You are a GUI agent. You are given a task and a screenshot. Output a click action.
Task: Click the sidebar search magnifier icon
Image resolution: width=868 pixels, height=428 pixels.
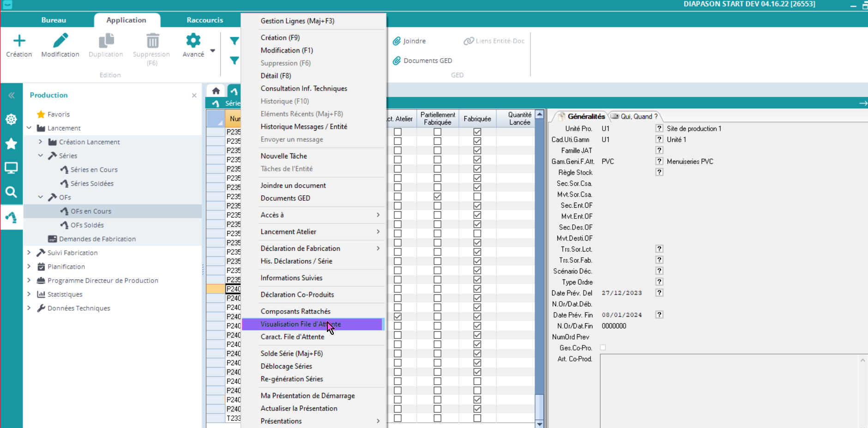(x=11, y=192)
